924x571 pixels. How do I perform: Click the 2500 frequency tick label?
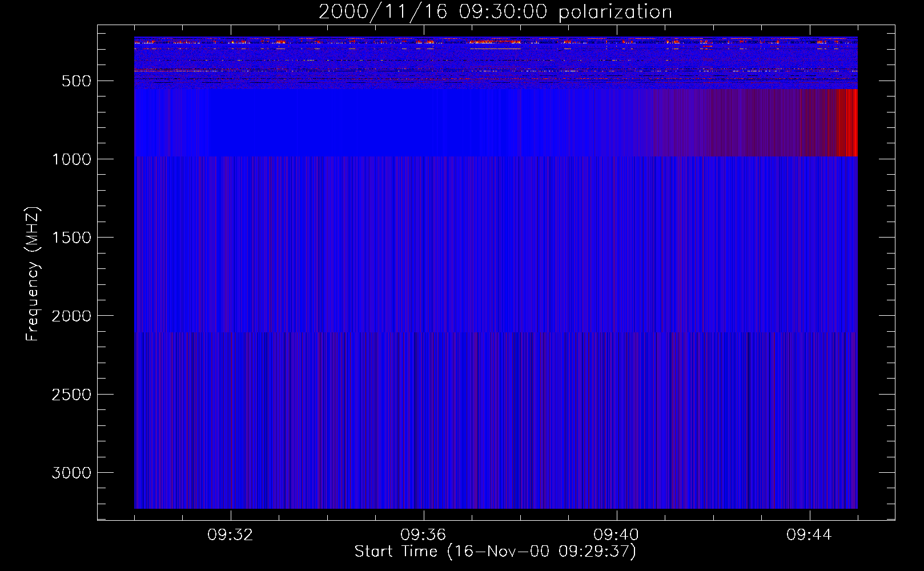pos(71,395)
